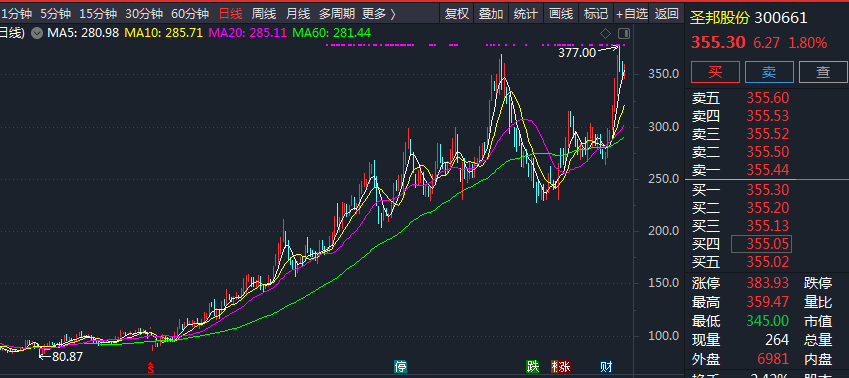The image size is (849, 378).
Task: Toggle the 叠加 overlay option
Action: [491, 14]
